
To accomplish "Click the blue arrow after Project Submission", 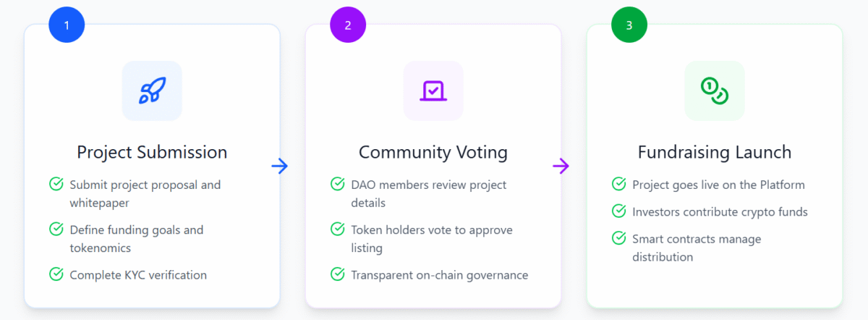I will [x=280, y=167].
